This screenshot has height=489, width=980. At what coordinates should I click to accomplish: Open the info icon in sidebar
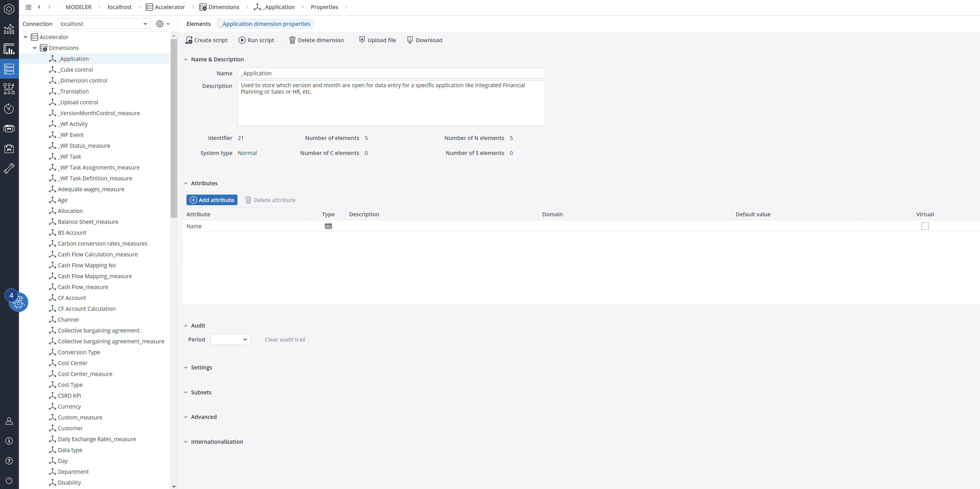[9, 441]
